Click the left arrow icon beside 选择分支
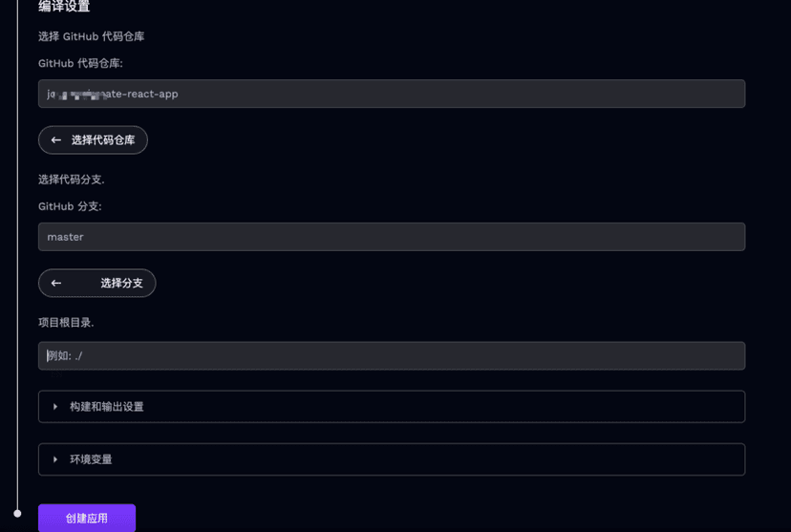The width and height of the screenshot is (791, 532). pyautogui.click(x=56, y=284)
